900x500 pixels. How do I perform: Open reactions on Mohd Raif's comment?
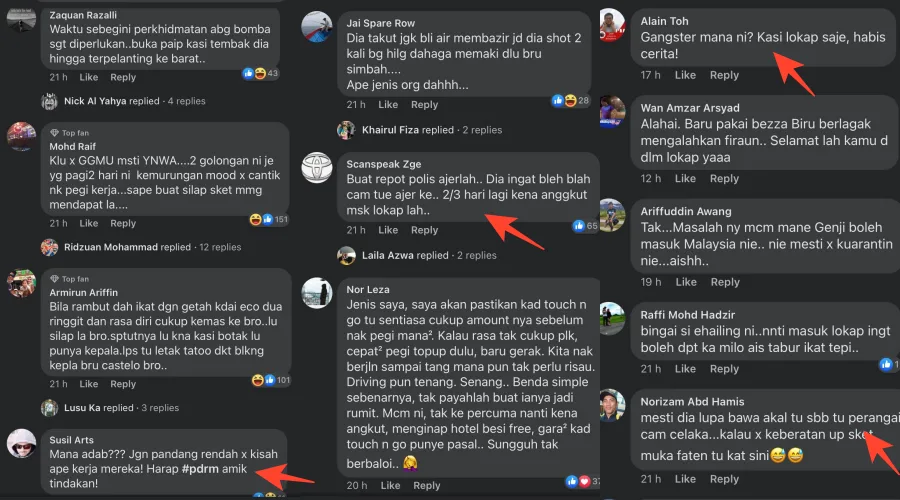pos(269,219)
